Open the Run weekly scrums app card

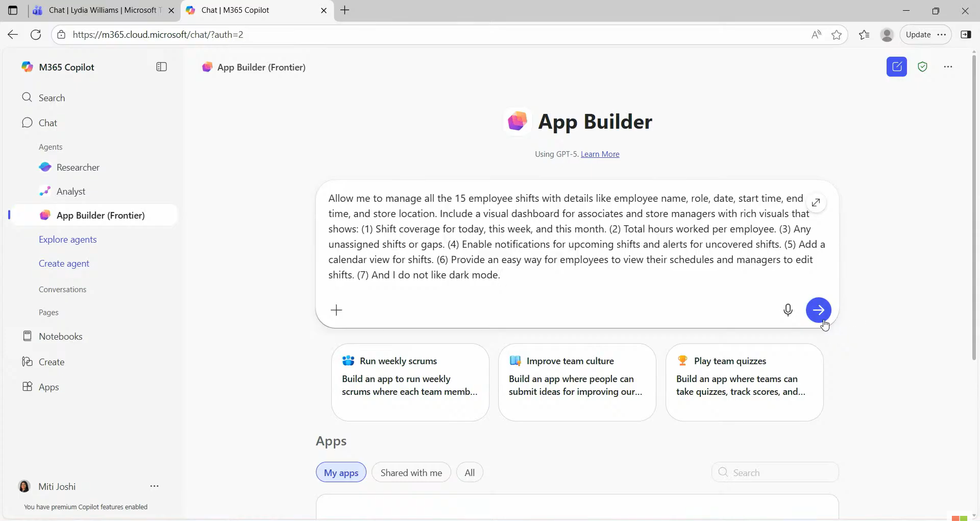(410, 383)
